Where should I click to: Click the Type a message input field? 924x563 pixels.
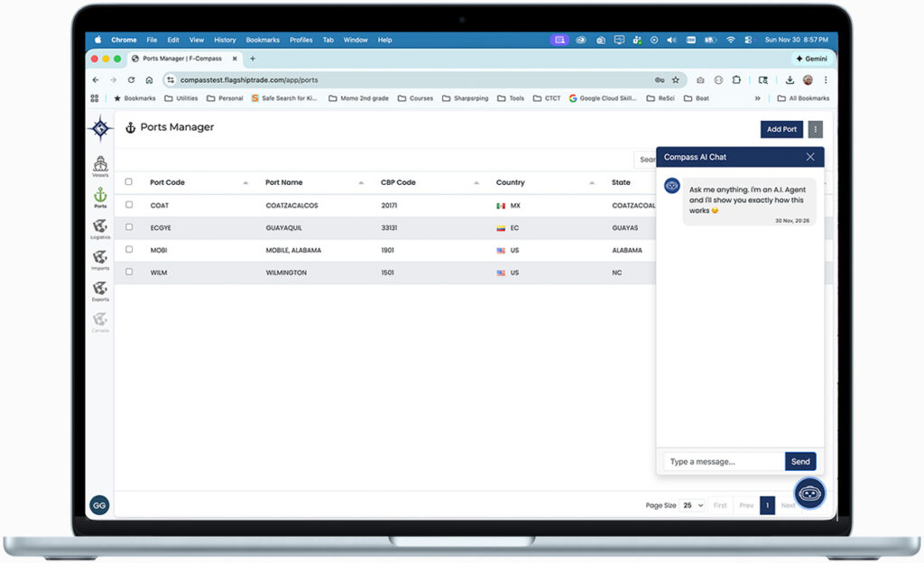724,461
